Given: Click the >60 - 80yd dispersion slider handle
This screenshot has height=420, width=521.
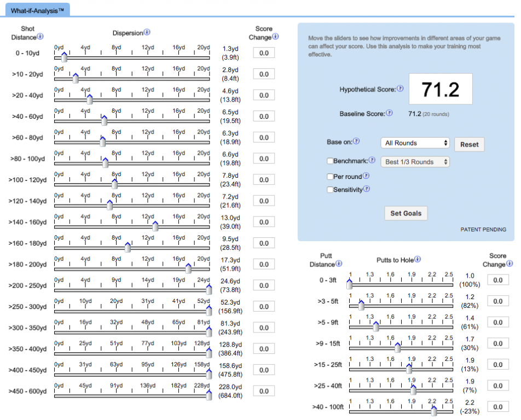Looking at the screenshot, I should tap(103, 142).
